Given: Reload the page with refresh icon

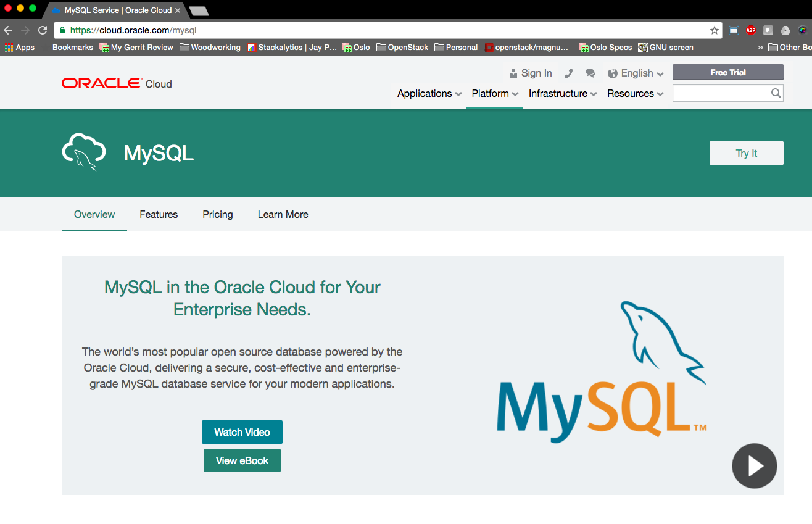Looking at the screenshot, I should [x=43, y=30].
